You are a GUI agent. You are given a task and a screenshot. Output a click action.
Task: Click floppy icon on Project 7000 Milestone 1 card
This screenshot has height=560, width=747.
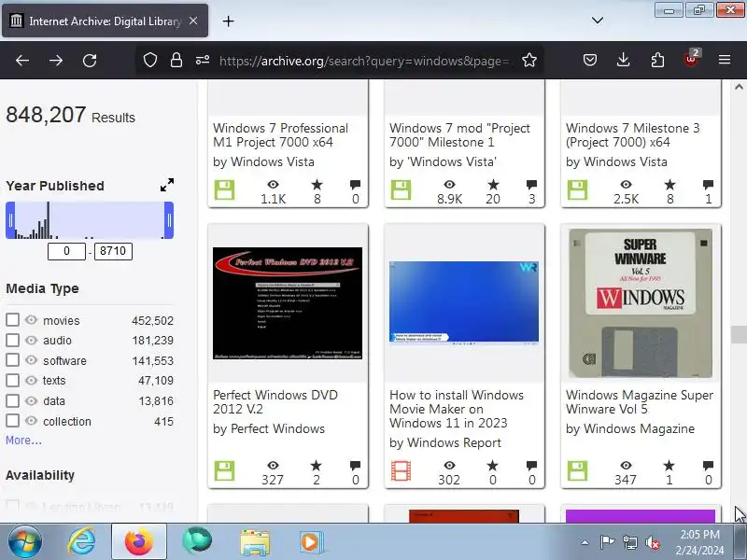pyautogui.click(x=401, y=189)
